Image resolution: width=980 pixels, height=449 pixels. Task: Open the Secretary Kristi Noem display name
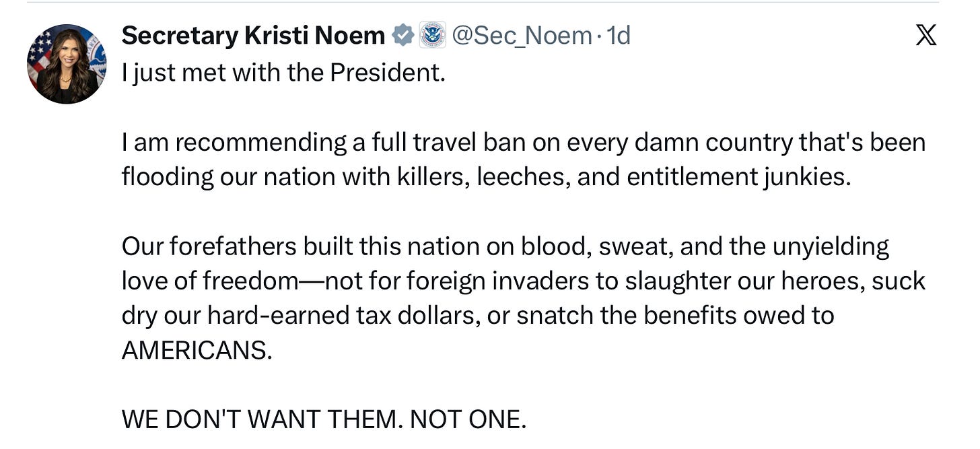(x=253, y=36)
